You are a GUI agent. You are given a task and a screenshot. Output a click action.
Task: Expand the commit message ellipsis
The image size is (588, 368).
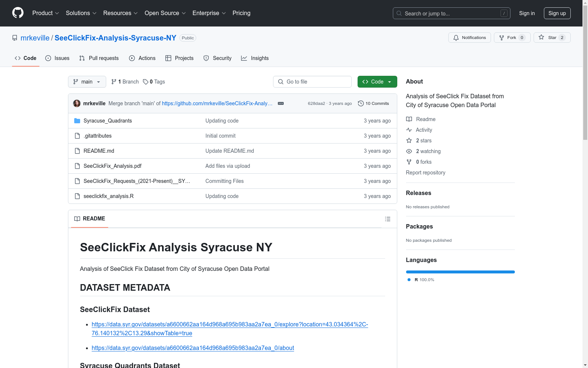[281, 103]
